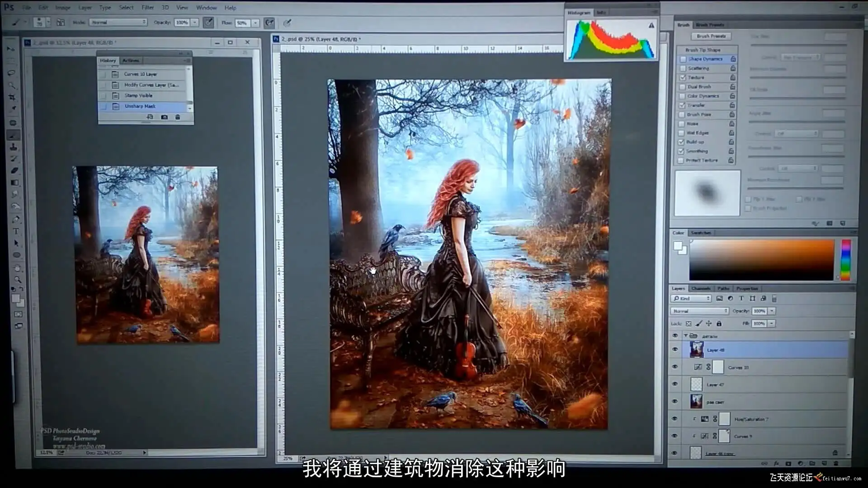This screenshot has height=488, width=868.
Task: Delete current state in History panel
Action: click(178, 117)
